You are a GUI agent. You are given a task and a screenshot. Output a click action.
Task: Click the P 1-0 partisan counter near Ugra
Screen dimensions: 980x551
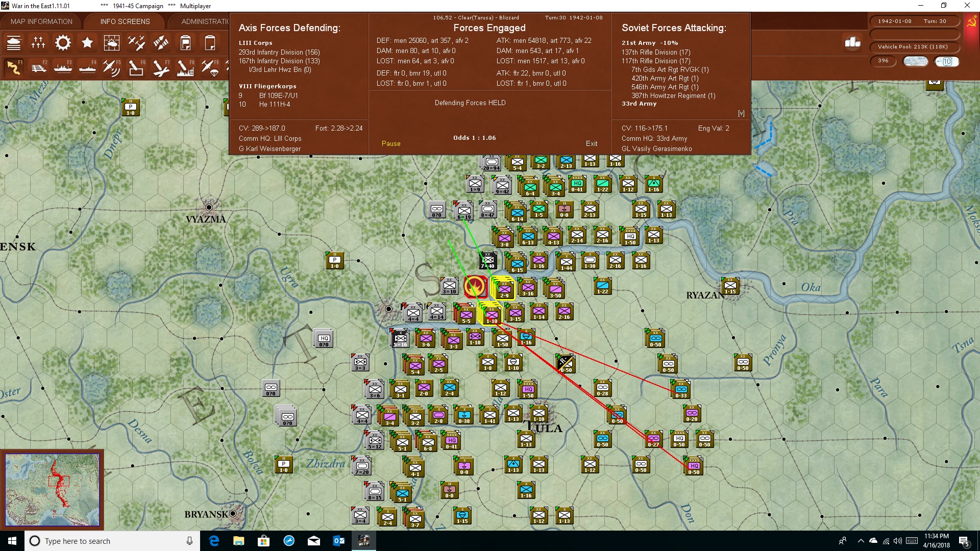tap(334, 261)
